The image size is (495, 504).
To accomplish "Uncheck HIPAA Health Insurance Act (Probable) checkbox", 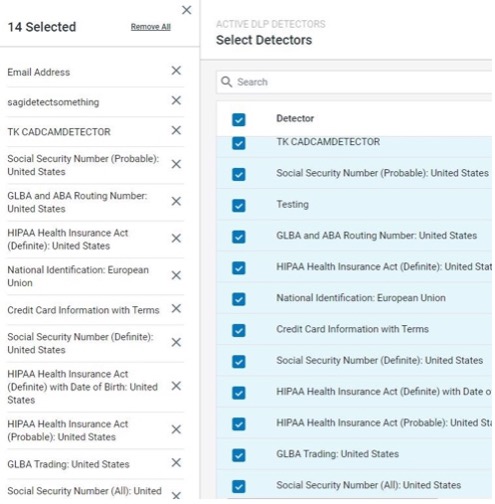I will tap(239, 424).
